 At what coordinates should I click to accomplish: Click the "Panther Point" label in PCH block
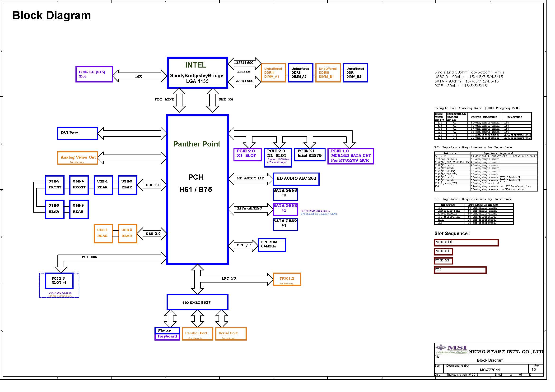tap(197, 144)
